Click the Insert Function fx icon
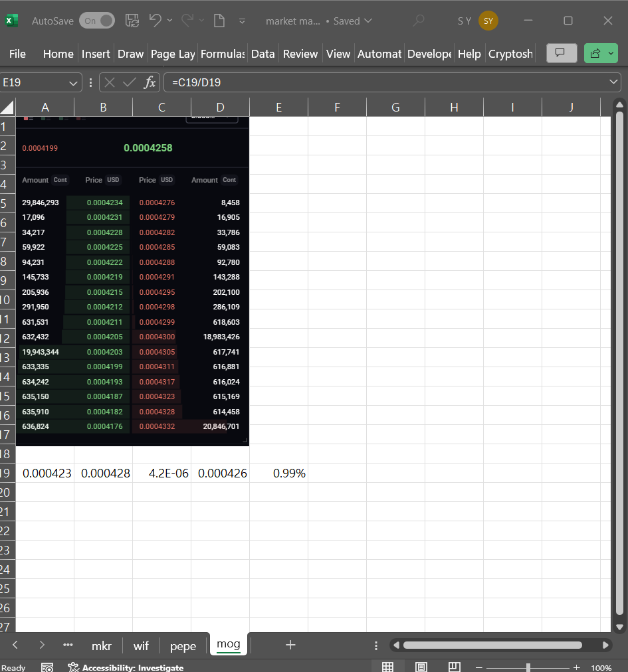This screenshot has width=628, height=672. [150, 82]
